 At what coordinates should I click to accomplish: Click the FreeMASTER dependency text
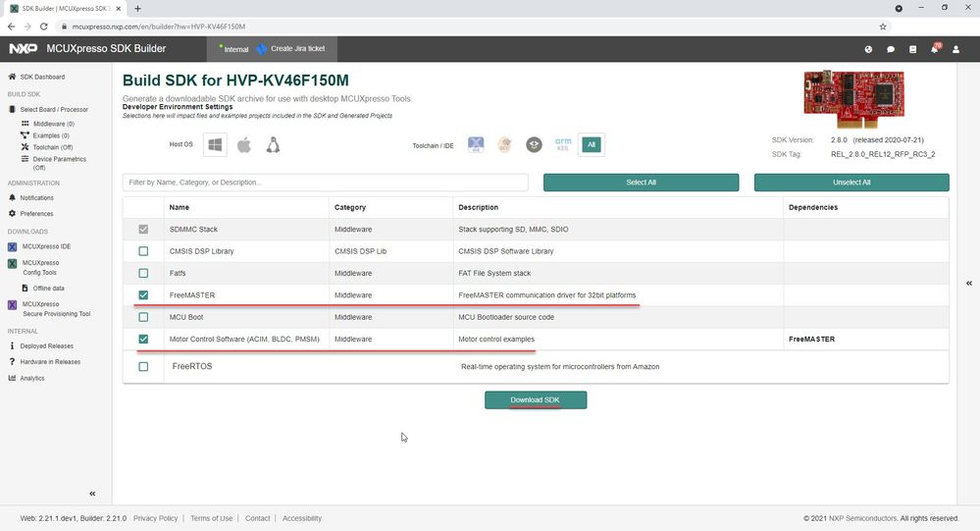811,339
